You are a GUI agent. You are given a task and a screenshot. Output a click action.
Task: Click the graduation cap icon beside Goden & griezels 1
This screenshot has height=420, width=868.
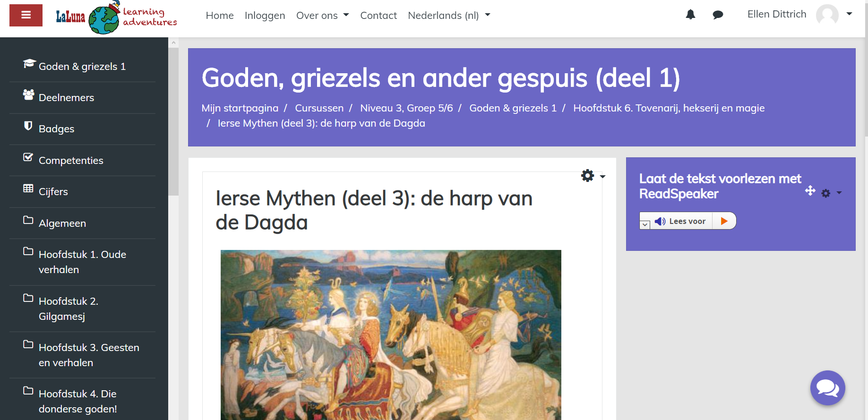29,63
